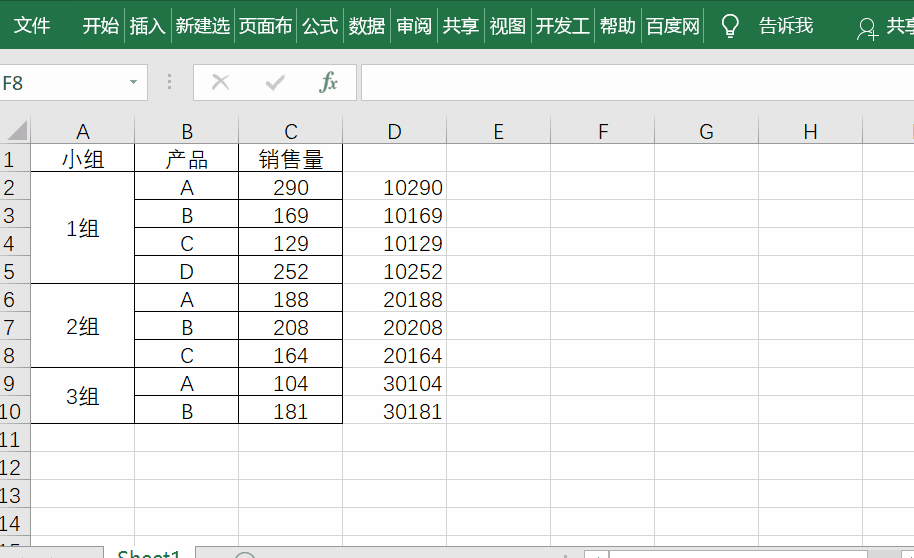Screen dimensions: 914x558
Task: Select row 11 header
Action: pyautogui.click(x=15, y=439)
